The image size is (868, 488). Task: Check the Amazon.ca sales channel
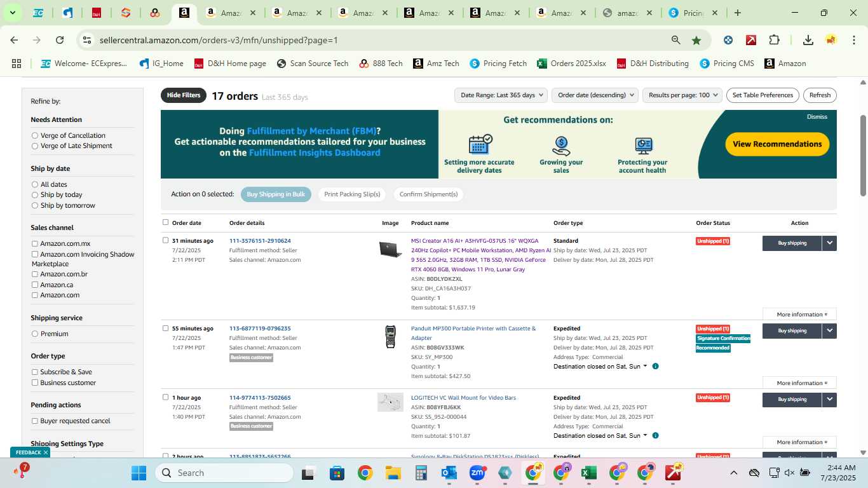[x=35, y=285]
